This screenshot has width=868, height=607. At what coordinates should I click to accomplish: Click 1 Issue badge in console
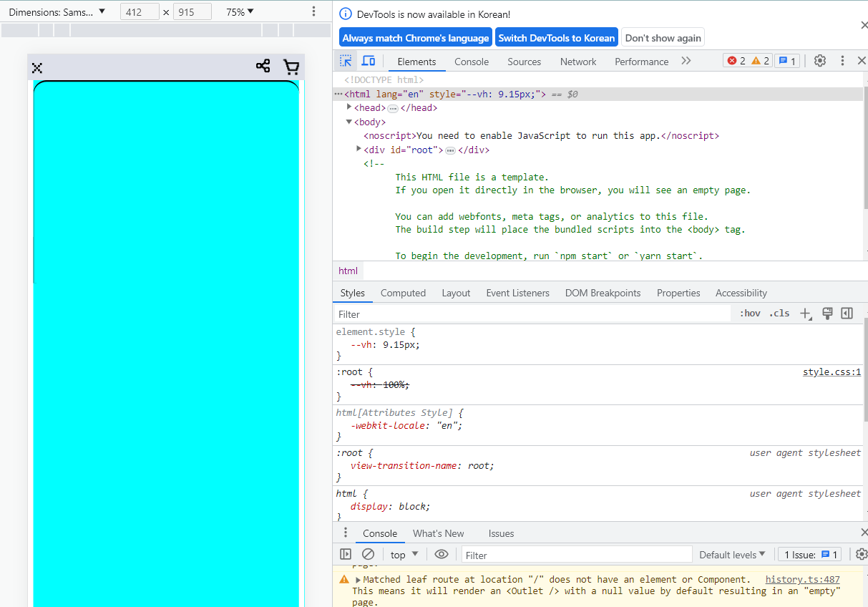[810, 555]
